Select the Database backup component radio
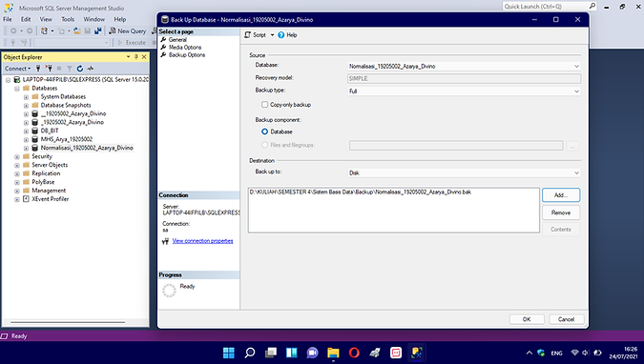This screenshot has height=364, width=644. point(265,131)
